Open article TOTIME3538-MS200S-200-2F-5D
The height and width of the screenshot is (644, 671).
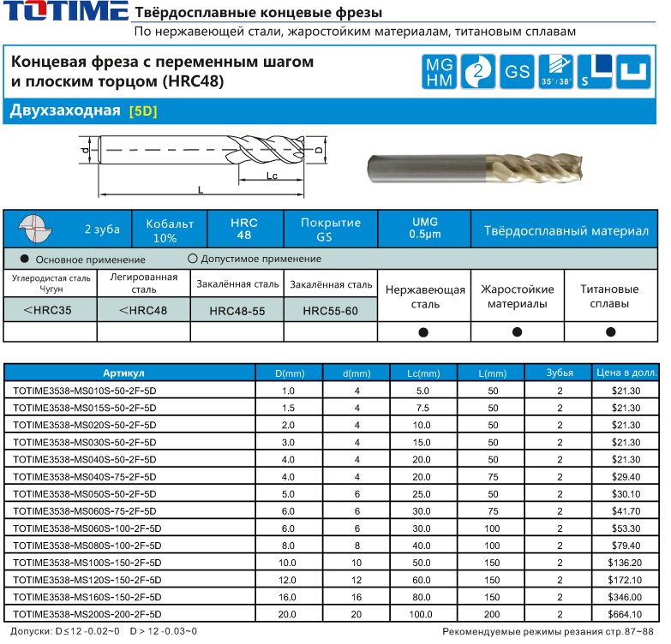[x=87, y=614]
